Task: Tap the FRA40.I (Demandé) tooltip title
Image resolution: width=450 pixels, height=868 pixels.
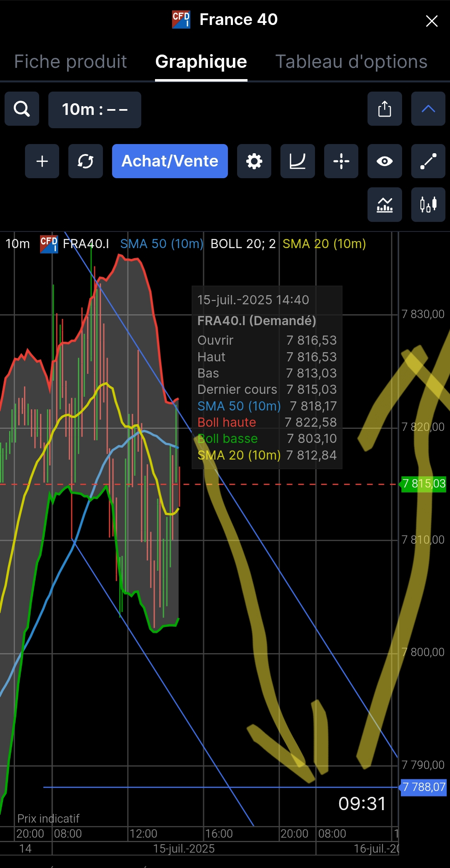Action: [256, 321]
